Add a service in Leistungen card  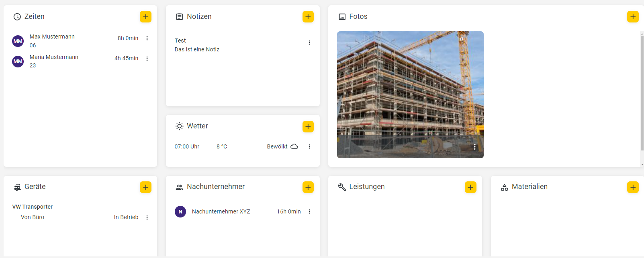(470, 187)
